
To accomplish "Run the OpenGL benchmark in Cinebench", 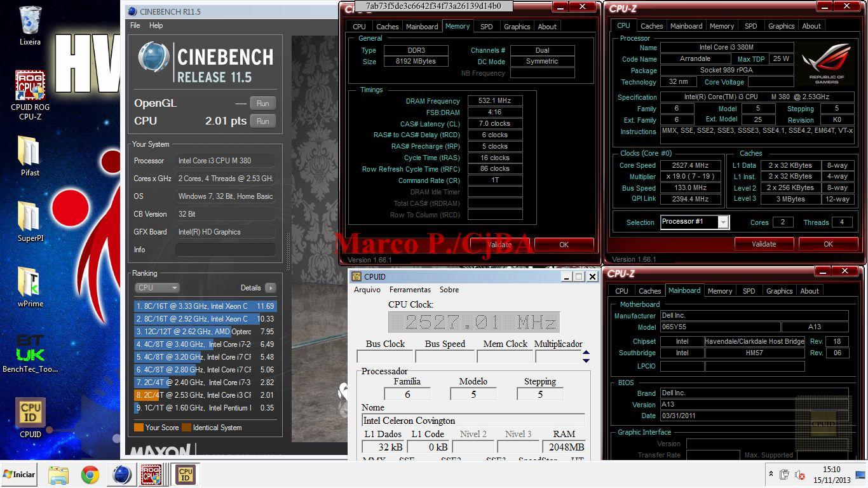I will [262, 103].
